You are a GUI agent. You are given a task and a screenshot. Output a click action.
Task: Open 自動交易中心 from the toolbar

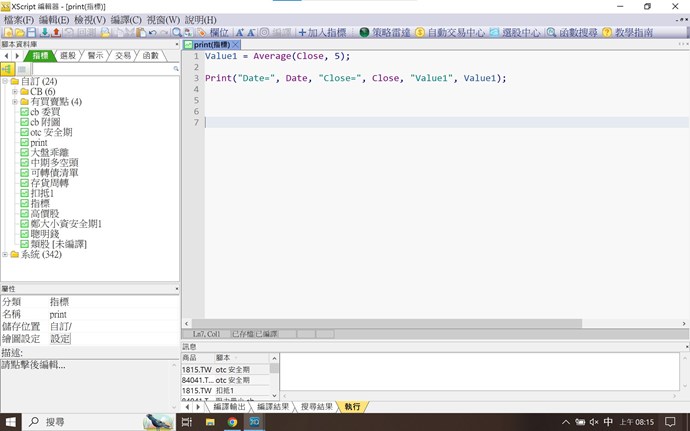coord(420,32)
